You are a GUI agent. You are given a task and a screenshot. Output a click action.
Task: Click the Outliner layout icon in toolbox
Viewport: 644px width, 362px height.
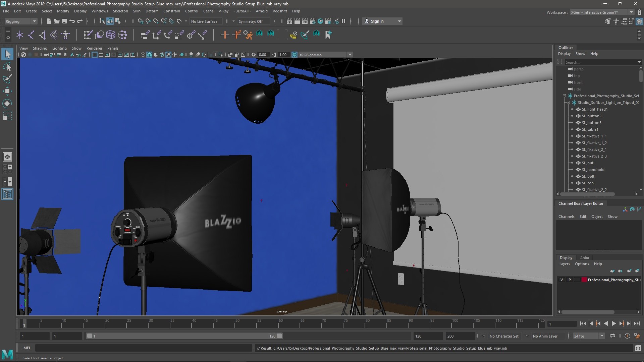click(x=7, y=194)
